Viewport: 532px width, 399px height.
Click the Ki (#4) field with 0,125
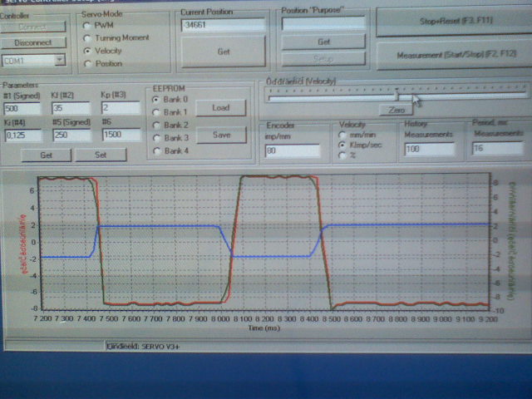click(x=22, y=135)
